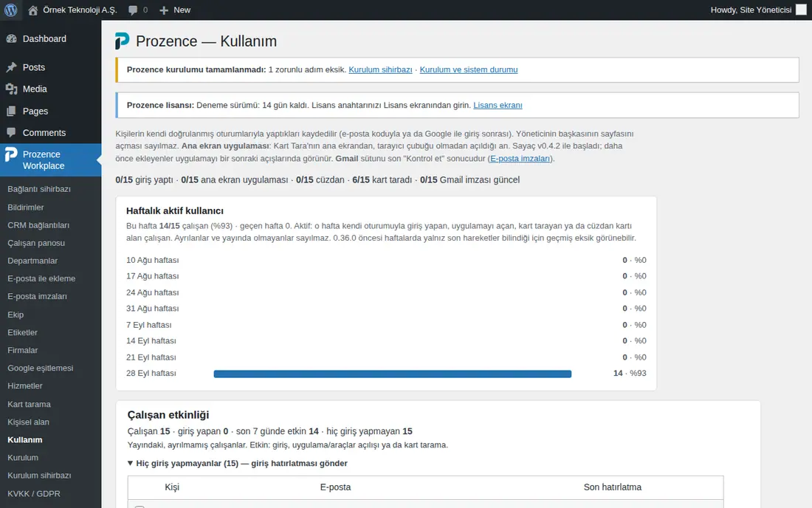Viewport: 812px width, 508px height.
Task: Click the Prozence Workplace logo icon in the sidebar
Action: (11, 154)
